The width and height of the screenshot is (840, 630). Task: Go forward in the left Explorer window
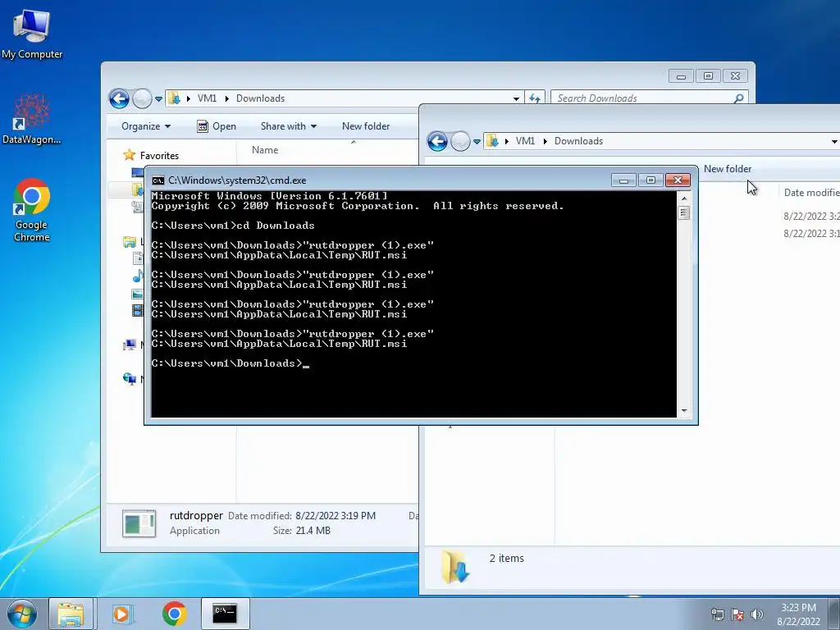(x=142, y=98)
